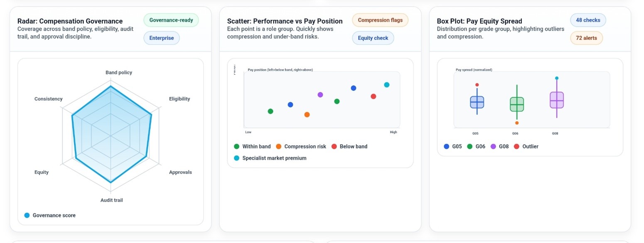Toggle the Governance score legend item
Viewport: 644px width, 243px height.
(50, 215)
